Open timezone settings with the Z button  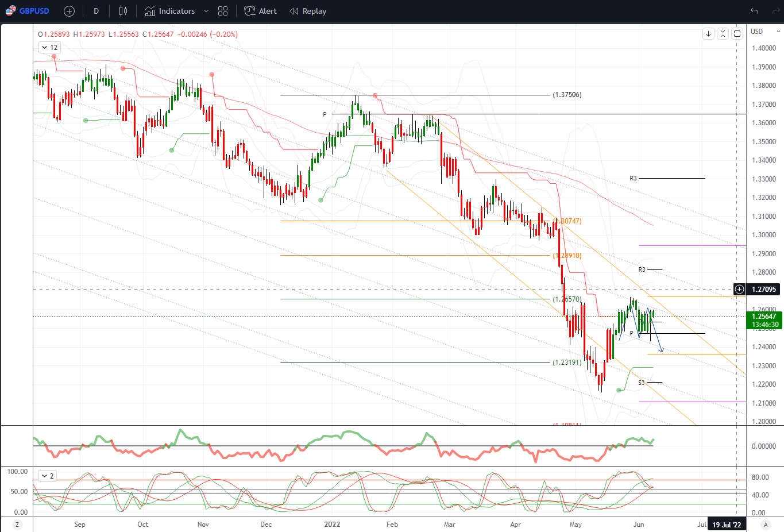pos(17,525)
